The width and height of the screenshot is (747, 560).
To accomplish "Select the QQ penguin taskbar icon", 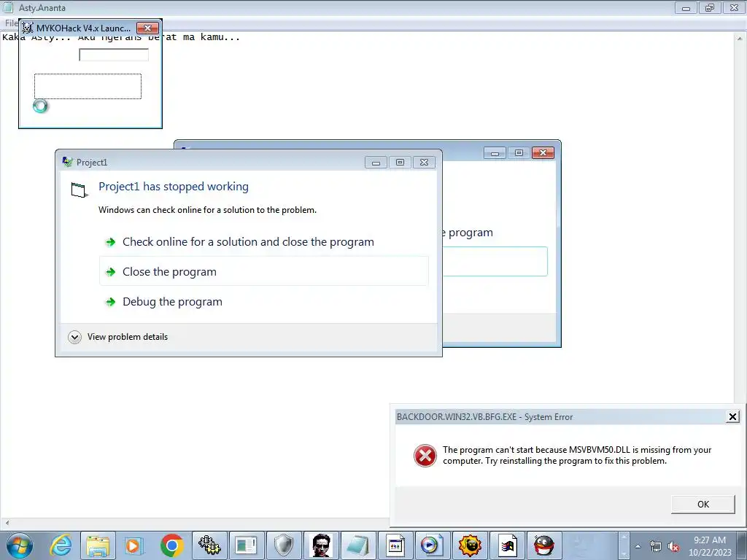I will click(543, 545).
